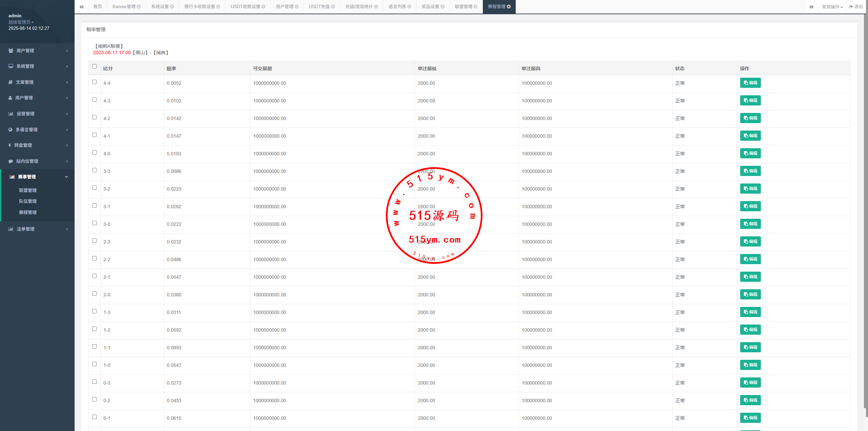Click the 退出 logout icon
The width and height of the screenshot is (868, 431).
coord(851,7)
